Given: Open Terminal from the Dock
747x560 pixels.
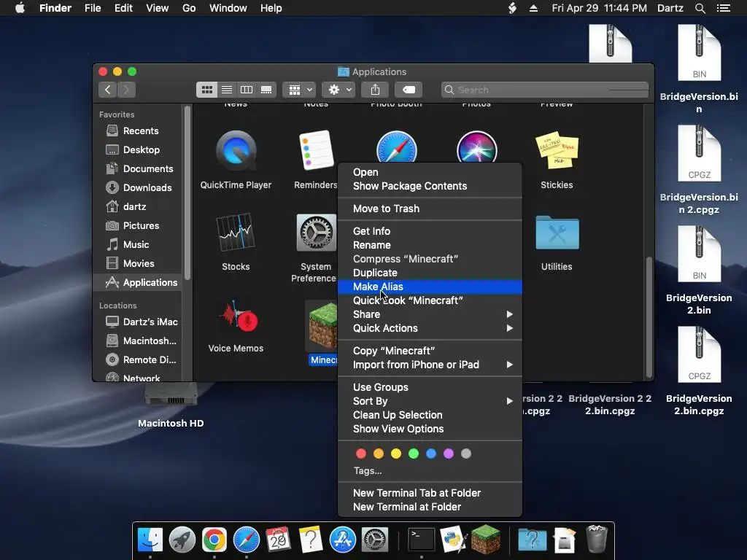Looking at the screenshot, I should (422, 540).
